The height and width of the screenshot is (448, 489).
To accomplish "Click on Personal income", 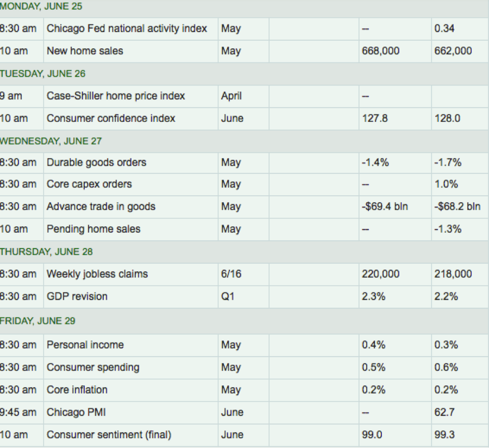I will [85, 345].
